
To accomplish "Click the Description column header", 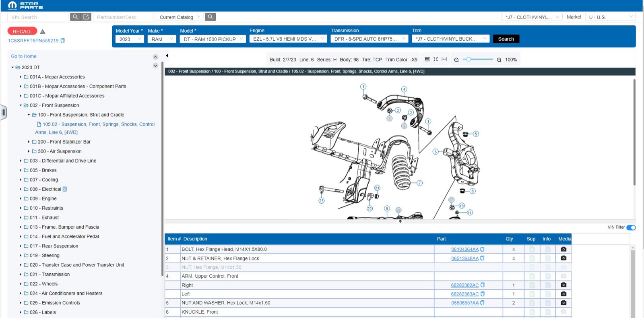I will [195, 239].
